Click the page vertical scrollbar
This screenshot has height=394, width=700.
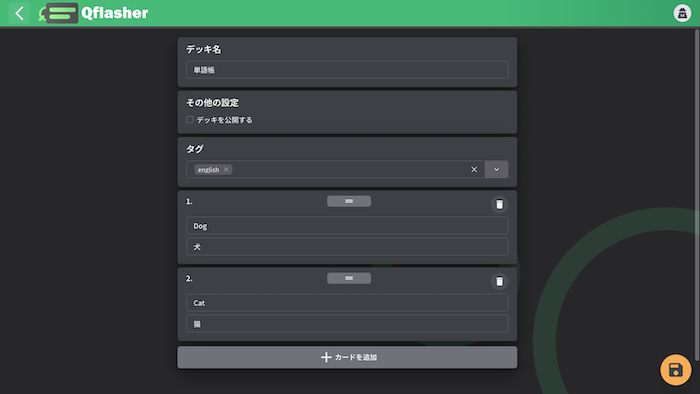(x=696, y=195)
